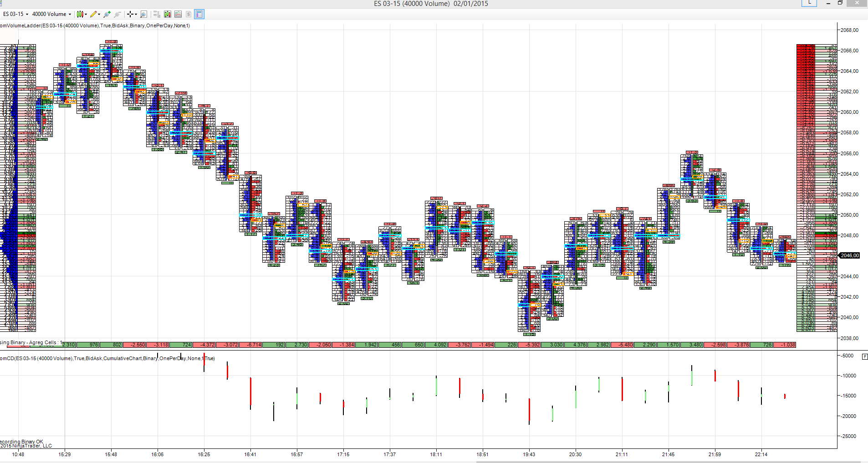Viewport: 868px width, 463px height.
Task: Click the greyed Strategies dollar icon
Action: pos(188,14)
